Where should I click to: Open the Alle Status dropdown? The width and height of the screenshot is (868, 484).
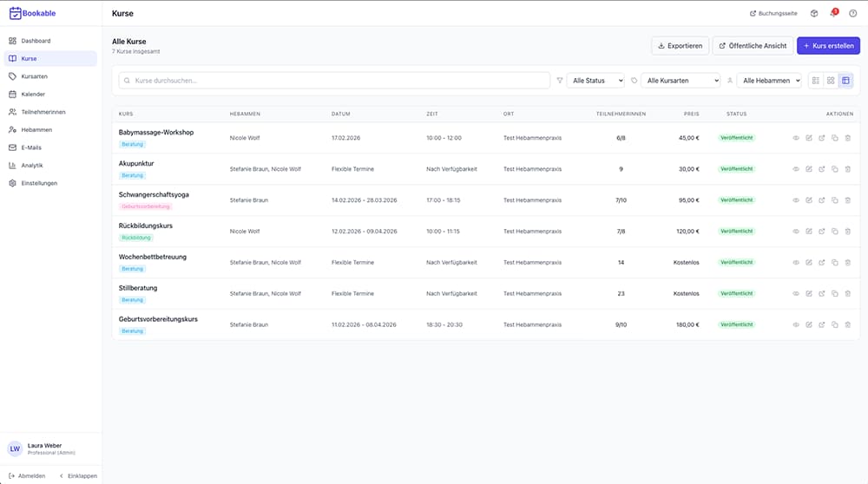[x=595, y=80]
